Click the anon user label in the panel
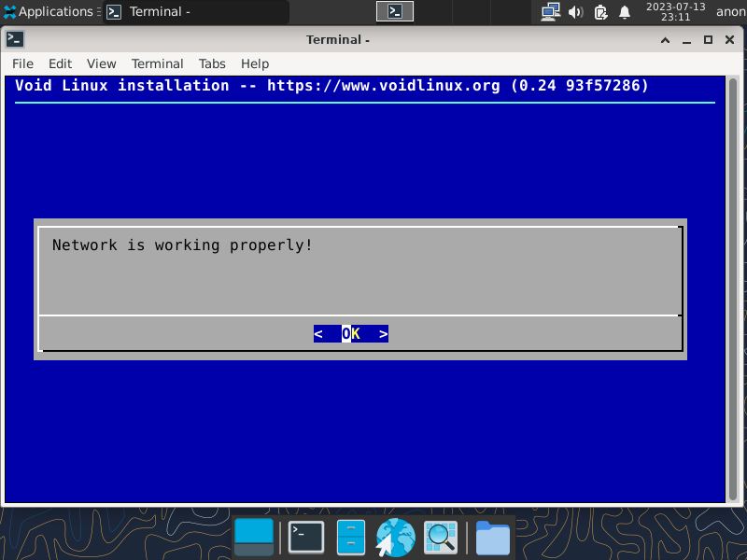747x560 pixels. point(731,12)
